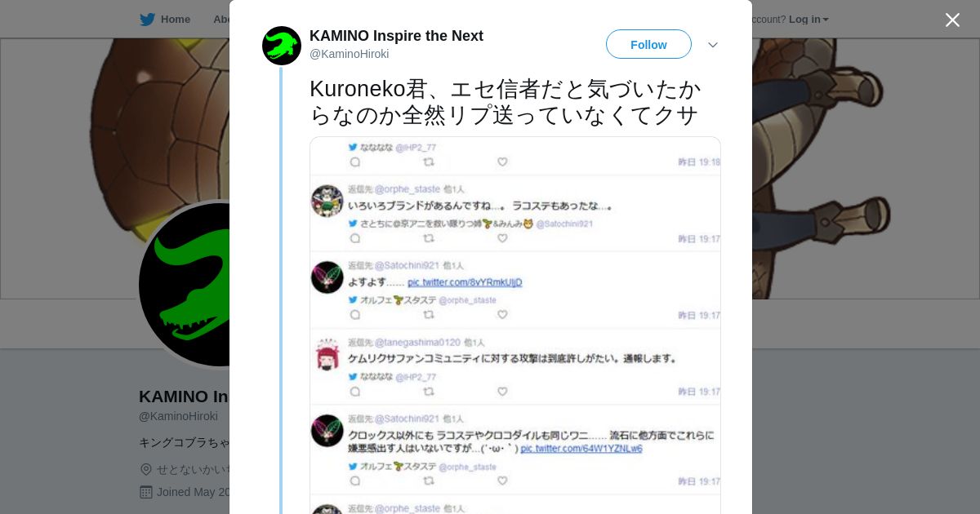Open the Log in dropdown
The image size is (980, 514).
(x=808, y=20)
